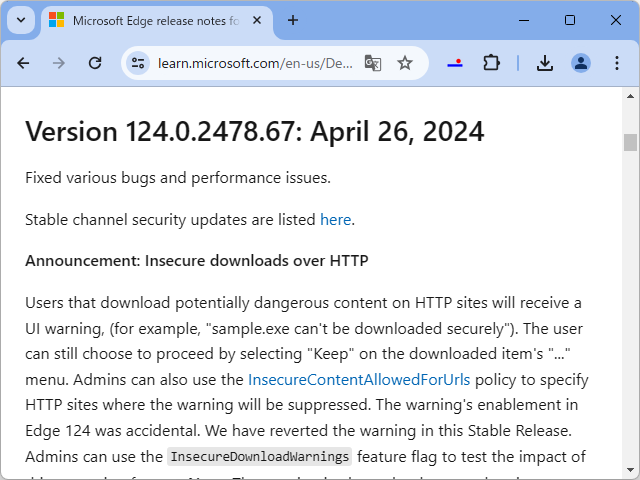Click the learn.microsoft.com address bar URL
The height and width of the screenshot is (480, 640).
[x=255, y=64]
